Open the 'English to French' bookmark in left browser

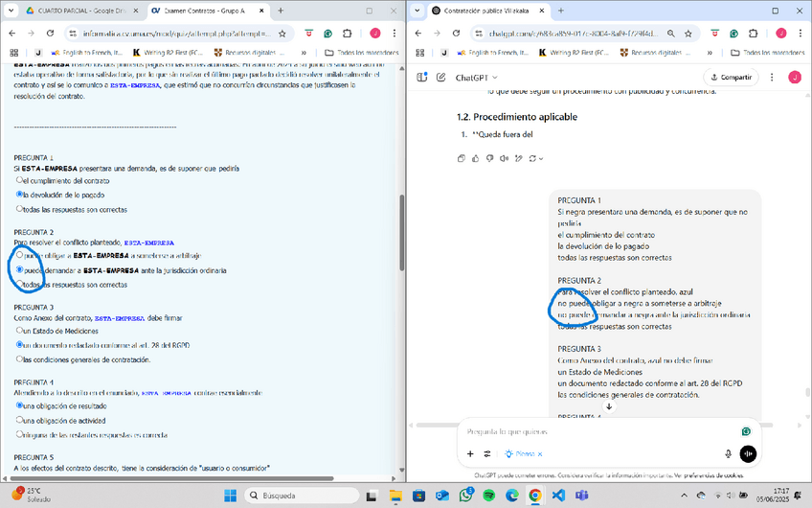(x=87, y=53)
